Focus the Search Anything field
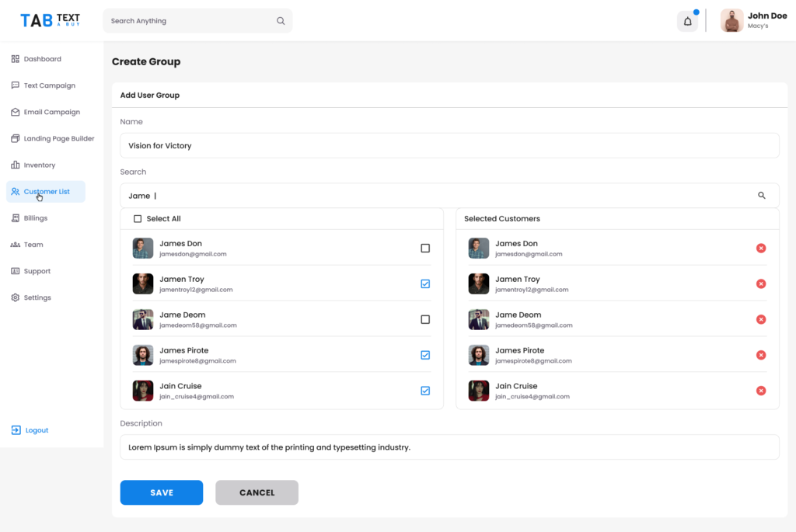Image resolution: width=796 pixels, height=532 pixels. tap(197, 21)
